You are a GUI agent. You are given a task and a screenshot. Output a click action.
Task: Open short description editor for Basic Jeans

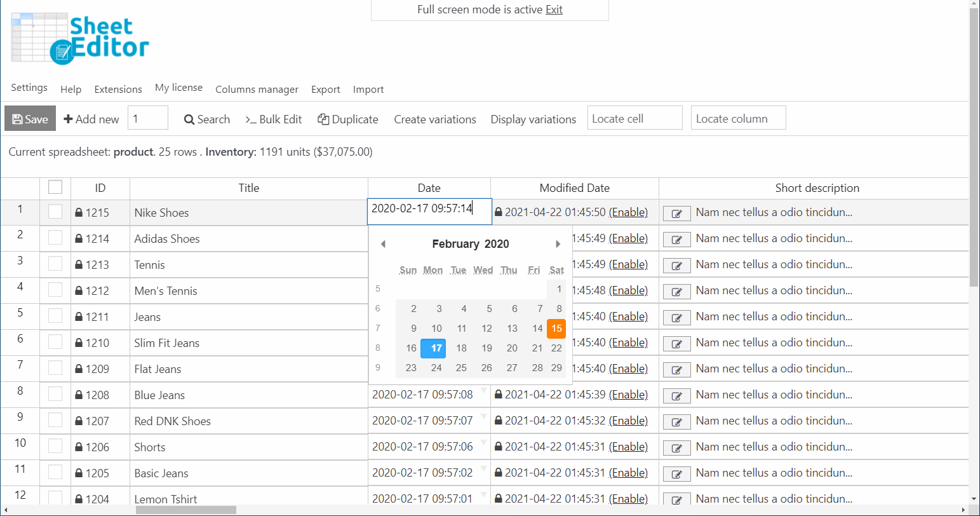(x=677, y=474)
